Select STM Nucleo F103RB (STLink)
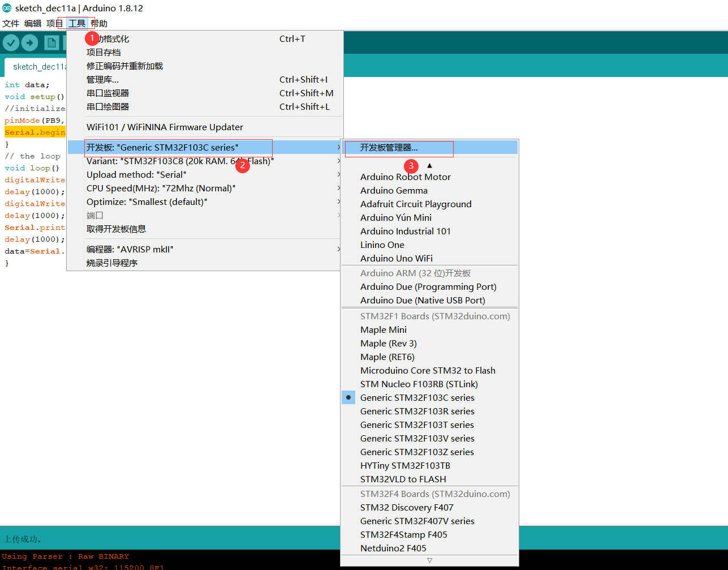 coord(430,384)
